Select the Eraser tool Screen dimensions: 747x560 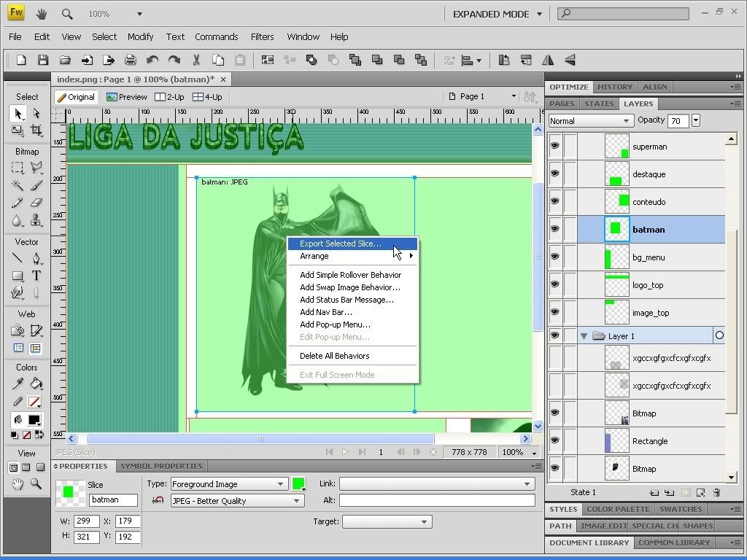coord(36,203)
